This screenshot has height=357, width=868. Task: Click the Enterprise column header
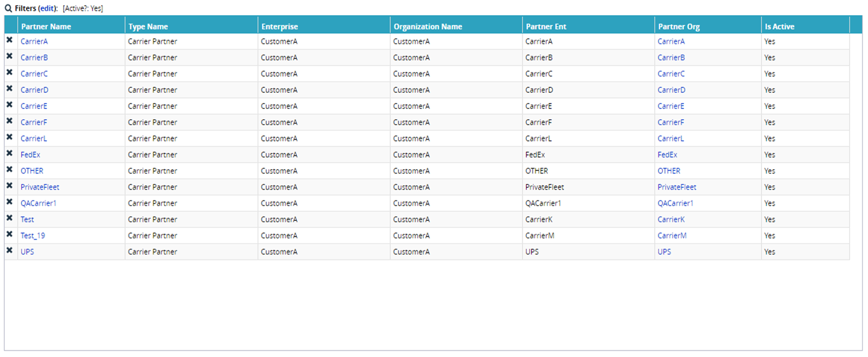point(279,26)
